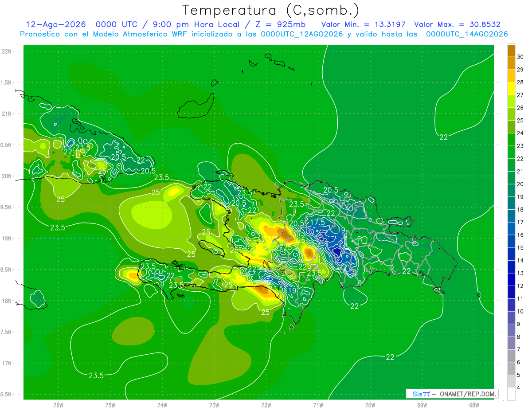
Task: Click the 'ONAMET/REP.DOM.' credit label
Action: (468, 394)
